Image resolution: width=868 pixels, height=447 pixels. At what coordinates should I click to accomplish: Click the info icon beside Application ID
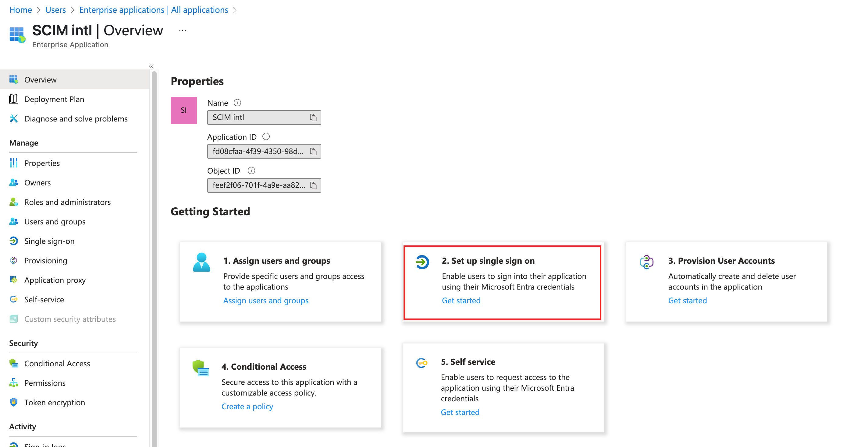266,137
